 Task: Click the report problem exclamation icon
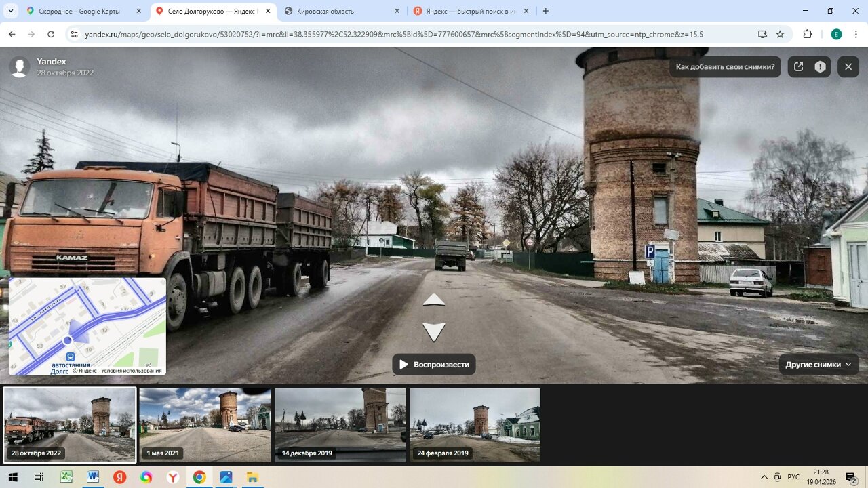(x=820, y=66)
